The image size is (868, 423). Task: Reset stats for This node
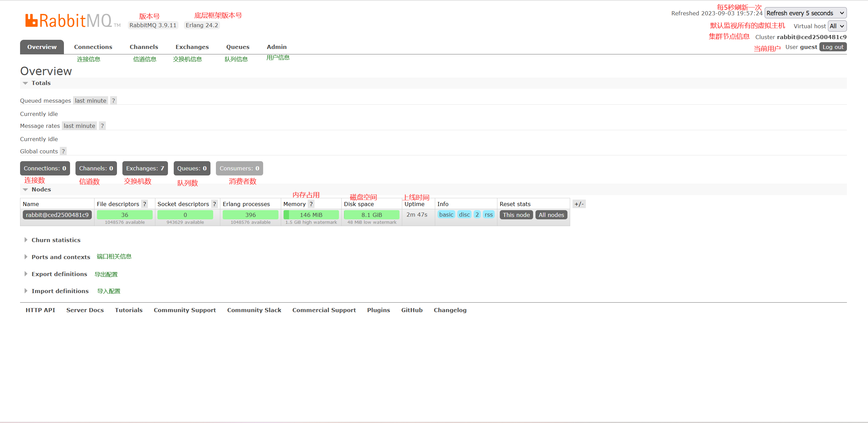click(516, 215)
